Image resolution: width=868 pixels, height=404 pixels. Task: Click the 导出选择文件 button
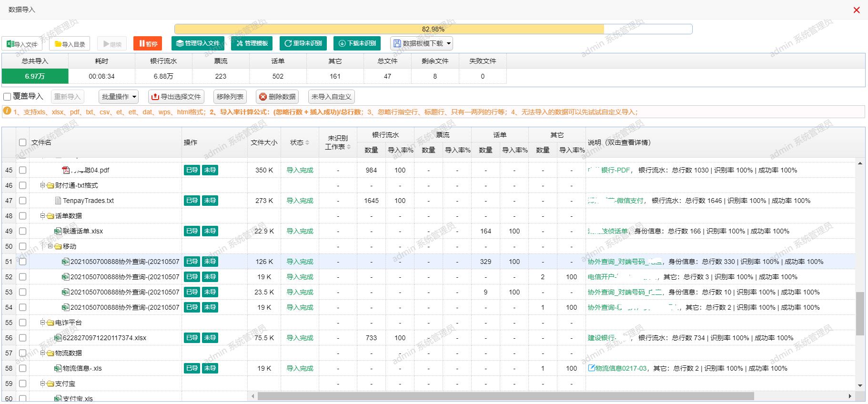[x=176, y=97]
